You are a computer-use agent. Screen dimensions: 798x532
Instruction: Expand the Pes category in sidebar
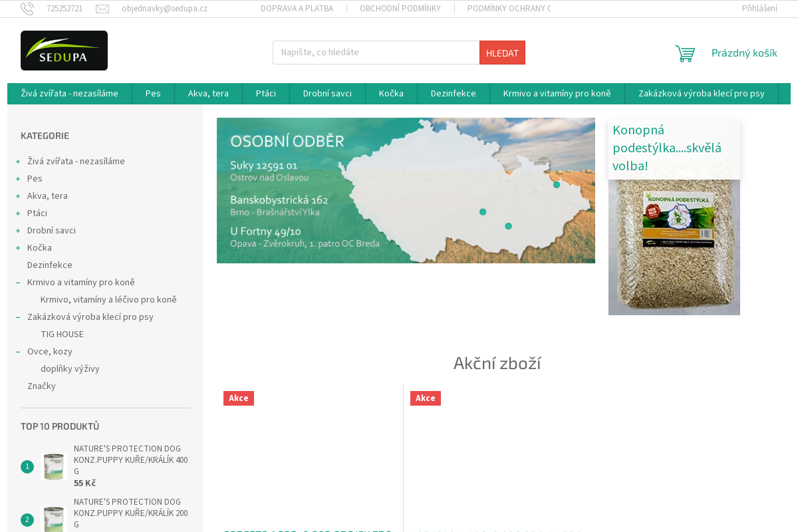pos(18,179)
